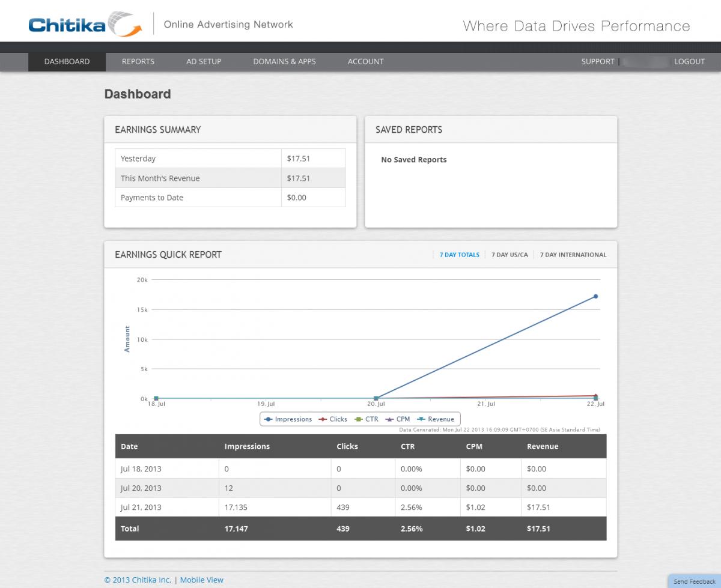Switch to 7 Day US/CA tab
Image resolution: width=721 pixels, height=588 pixels.
(510, 255)
